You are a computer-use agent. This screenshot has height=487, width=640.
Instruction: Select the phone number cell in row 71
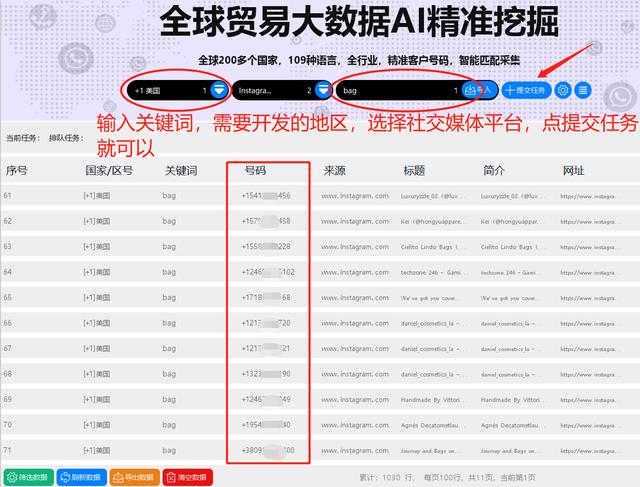point(267,450)
